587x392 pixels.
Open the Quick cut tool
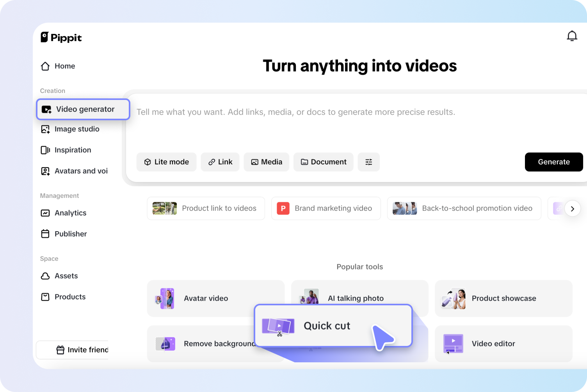[x=333, y=326]
